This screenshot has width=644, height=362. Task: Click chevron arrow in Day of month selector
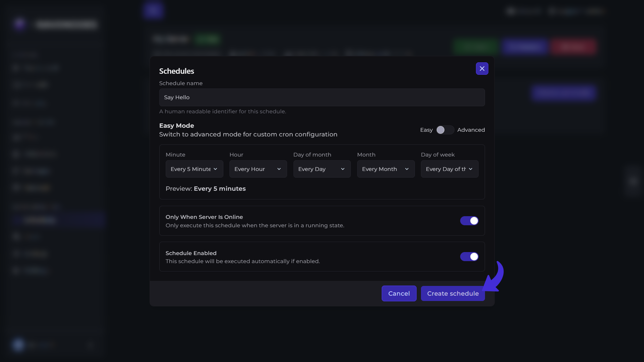[x=343, y=169]
